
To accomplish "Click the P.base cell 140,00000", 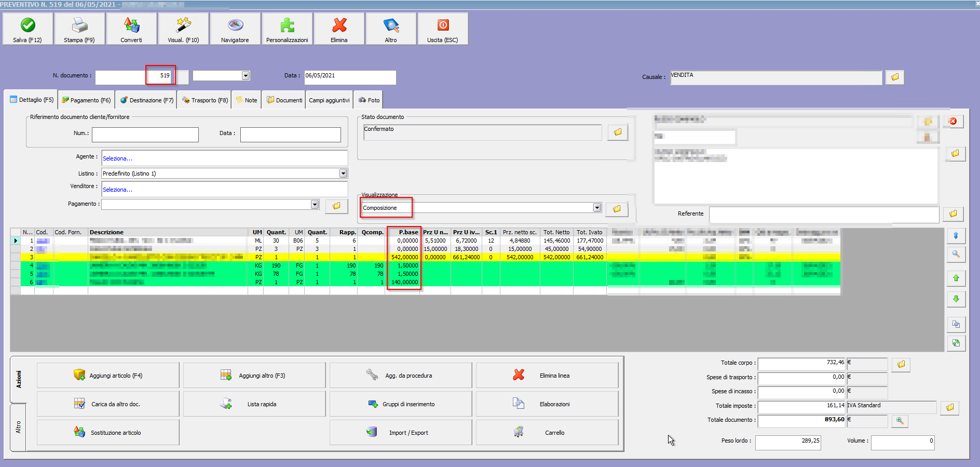I will click(403, 282).
